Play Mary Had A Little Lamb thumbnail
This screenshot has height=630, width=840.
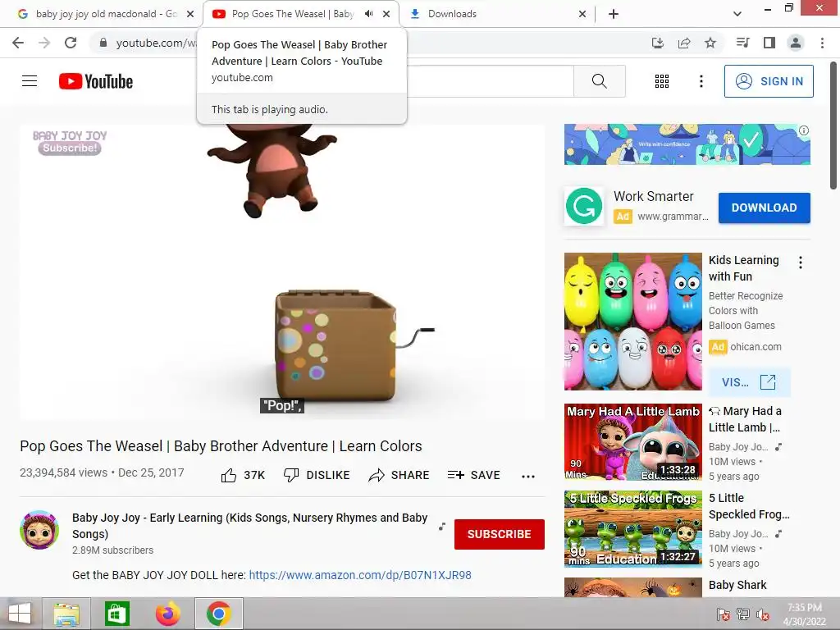coord(632,442)
